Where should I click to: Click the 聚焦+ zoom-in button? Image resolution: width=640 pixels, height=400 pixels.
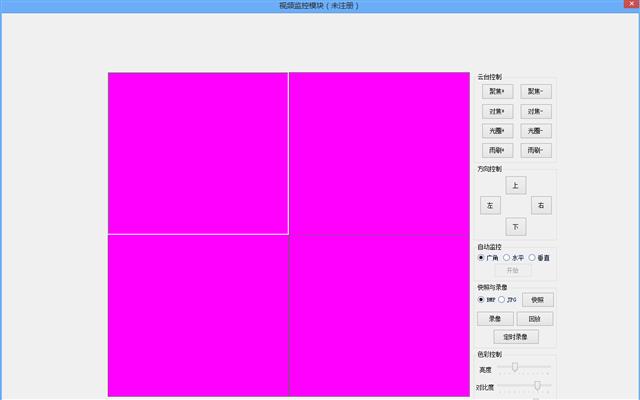click(x=495, y=92)
